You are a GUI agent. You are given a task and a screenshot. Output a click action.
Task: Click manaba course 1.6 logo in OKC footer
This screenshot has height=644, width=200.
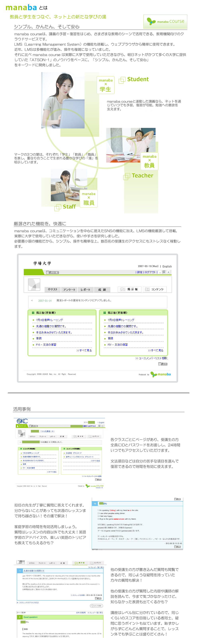[x=94, y=486]
